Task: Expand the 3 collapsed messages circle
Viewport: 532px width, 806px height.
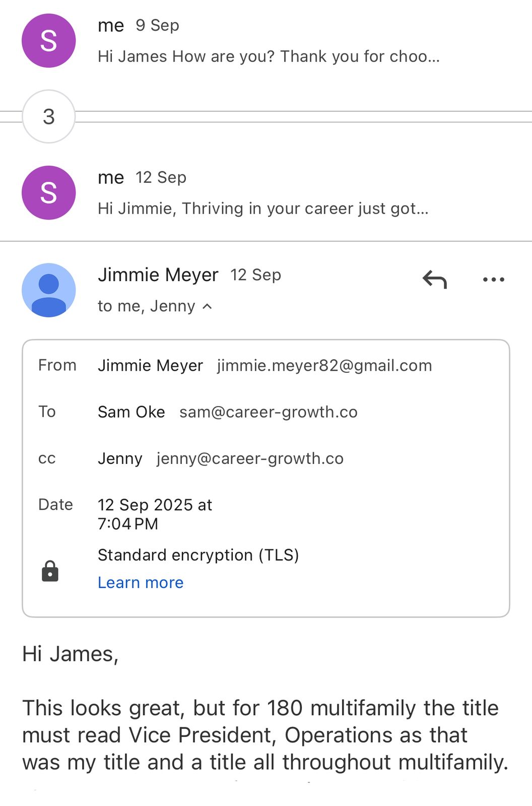Action: tap(49, 117)
